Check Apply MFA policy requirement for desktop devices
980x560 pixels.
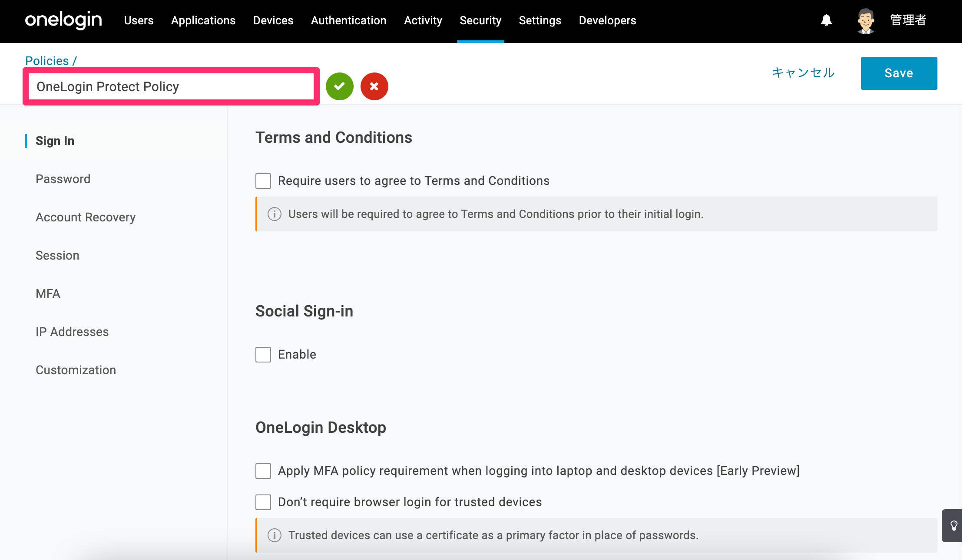(x=263, y=471)
